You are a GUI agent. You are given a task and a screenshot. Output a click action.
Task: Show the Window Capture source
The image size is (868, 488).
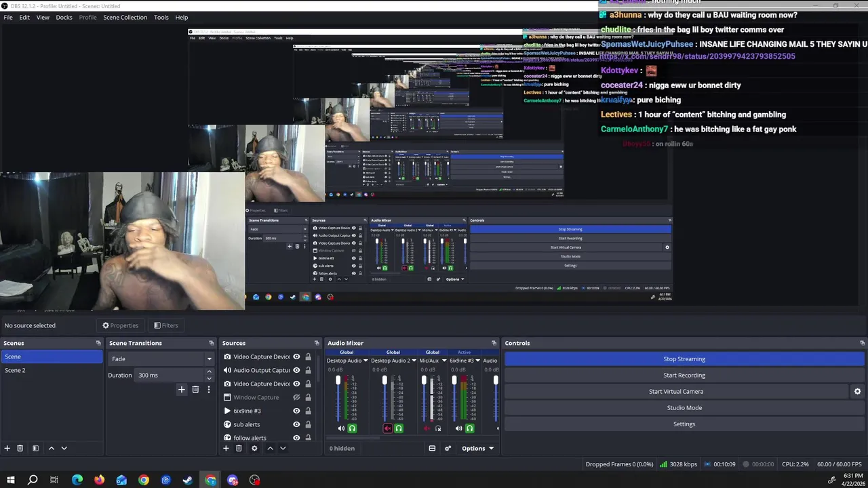coord(296,397)
